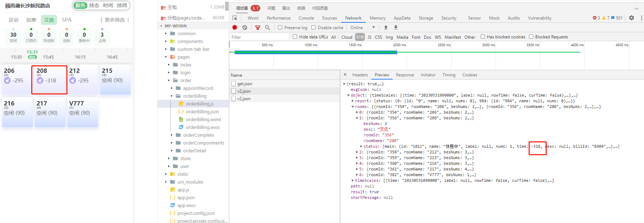Click orderBilling.wxss file icon
Screen dimensions: 644x223
coord(181,127)
